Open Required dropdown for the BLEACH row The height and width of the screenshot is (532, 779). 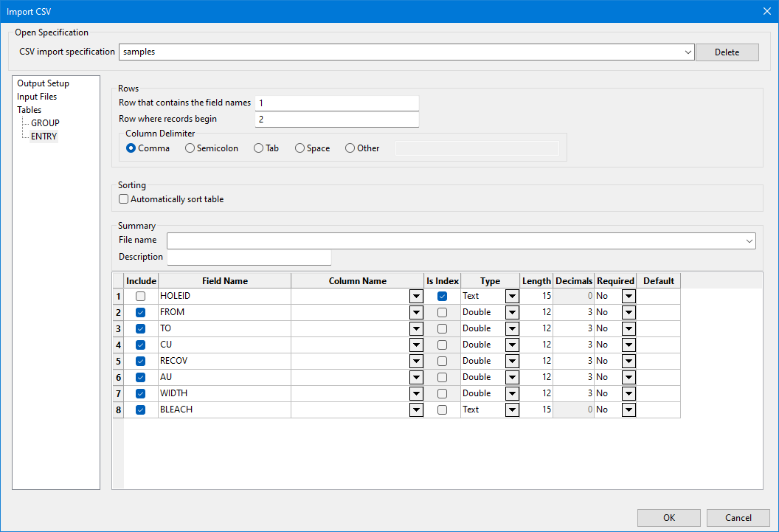pyautogui.click(x=628, y=410)
